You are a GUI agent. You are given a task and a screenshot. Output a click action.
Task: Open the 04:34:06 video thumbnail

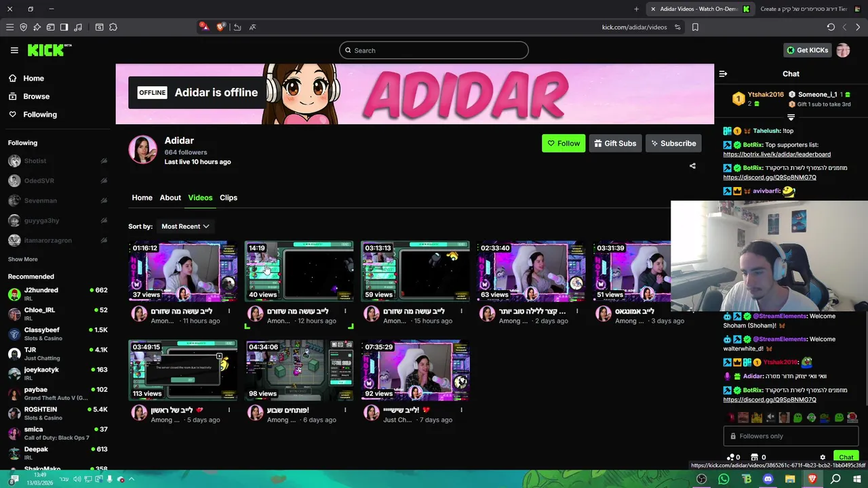click(299, 370)
